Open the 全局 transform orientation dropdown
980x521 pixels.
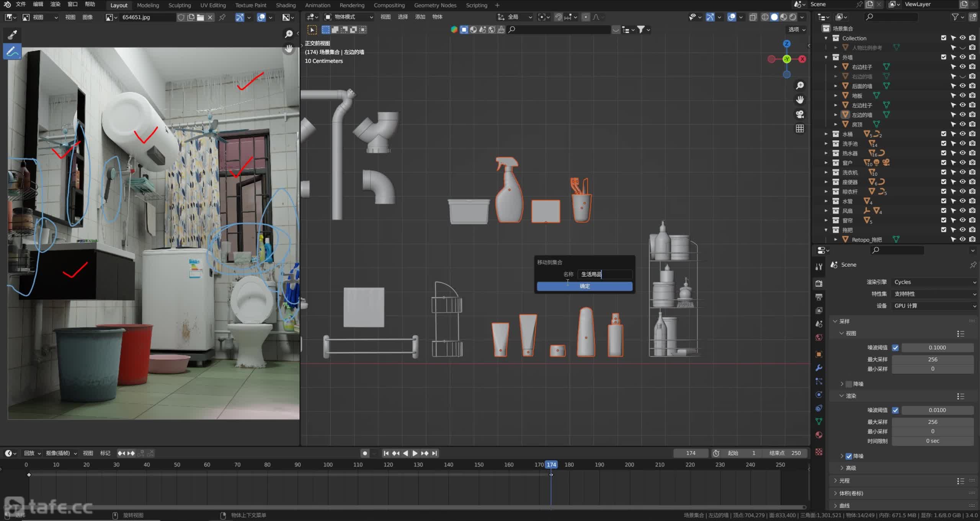(x=514, y=17)
